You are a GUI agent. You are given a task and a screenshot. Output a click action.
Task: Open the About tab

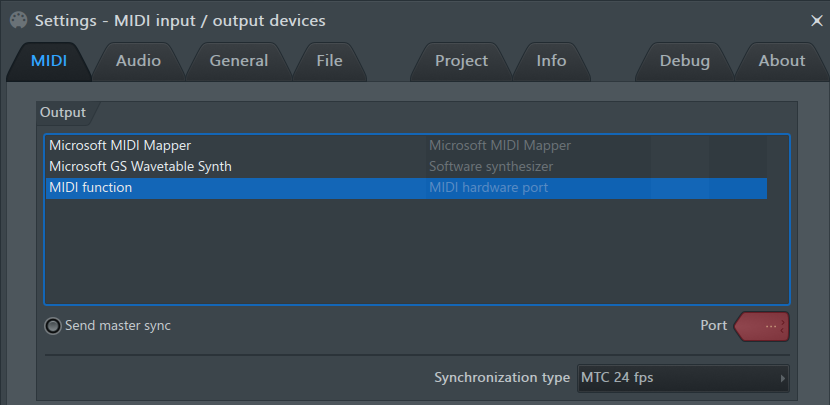(x=782, y=61)
